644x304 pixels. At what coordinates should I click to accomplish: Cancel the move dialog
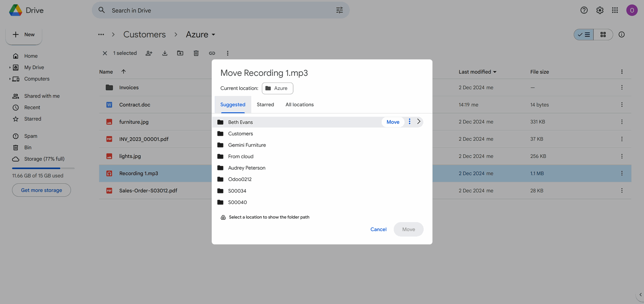[x=378, y=229]
